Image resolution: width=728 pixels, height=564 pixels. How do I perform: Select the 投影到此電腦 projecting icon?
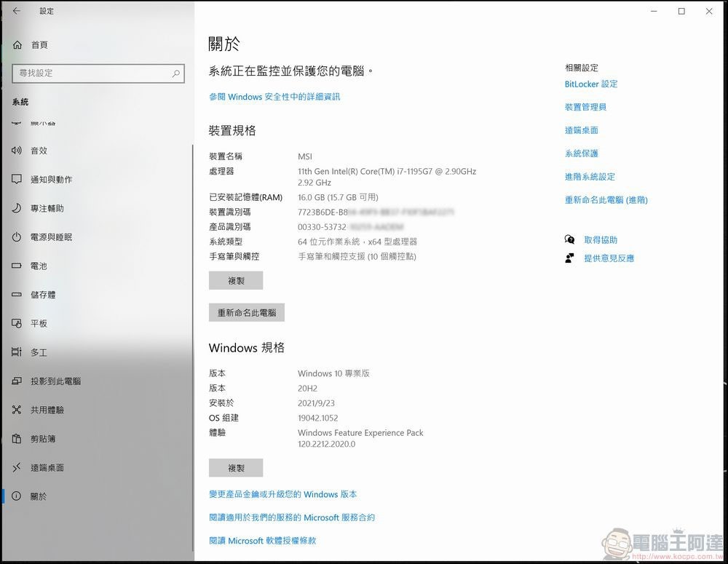pos(17,381)
